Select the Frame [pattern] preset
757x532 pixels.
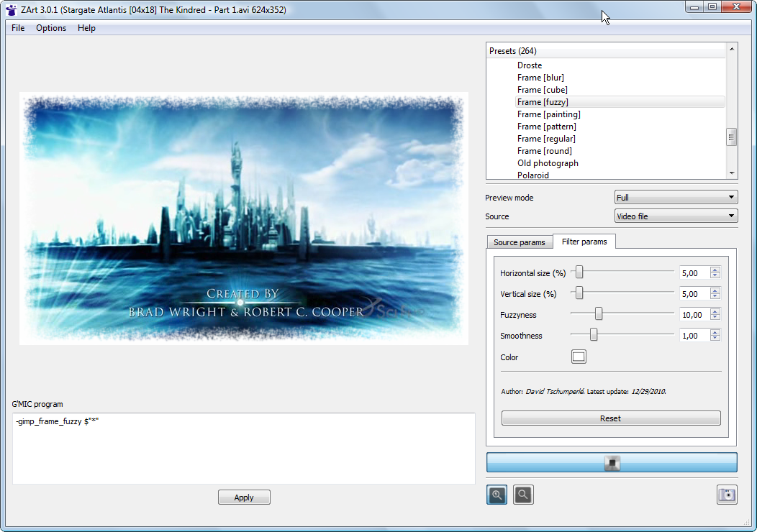[546, 127]
